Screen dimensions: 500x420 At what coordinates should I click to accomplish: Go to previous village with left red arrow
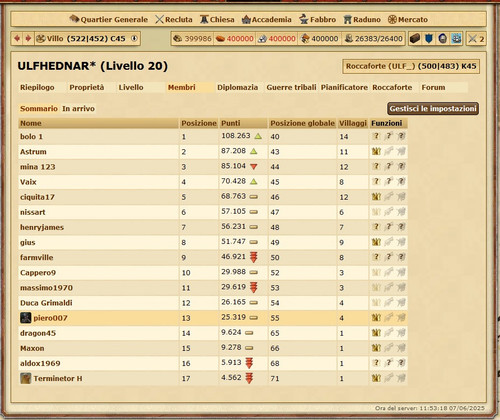[x=17, y=39]
